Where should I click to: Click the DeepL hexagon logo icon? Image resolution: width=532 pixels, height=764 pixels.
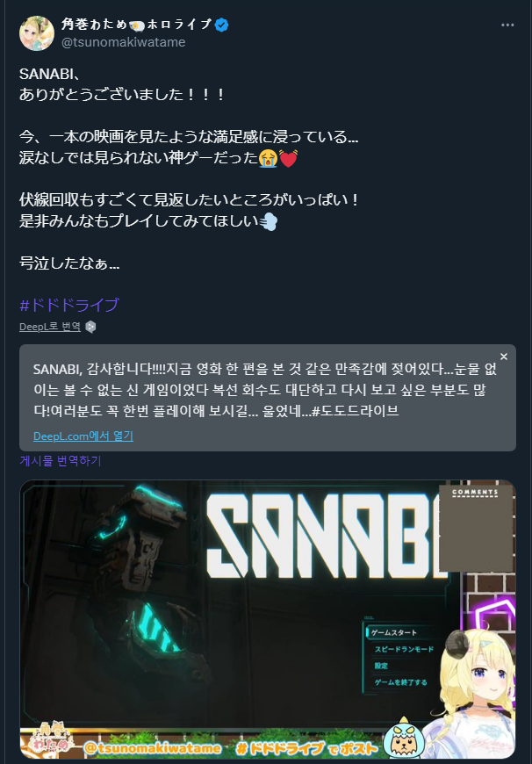(x=90, y=327)
